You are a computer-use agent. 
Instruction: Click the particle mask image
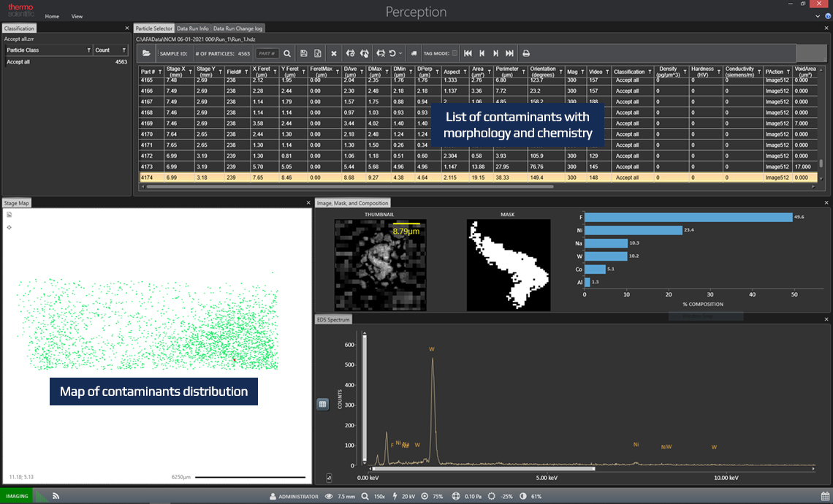point(509,265)
